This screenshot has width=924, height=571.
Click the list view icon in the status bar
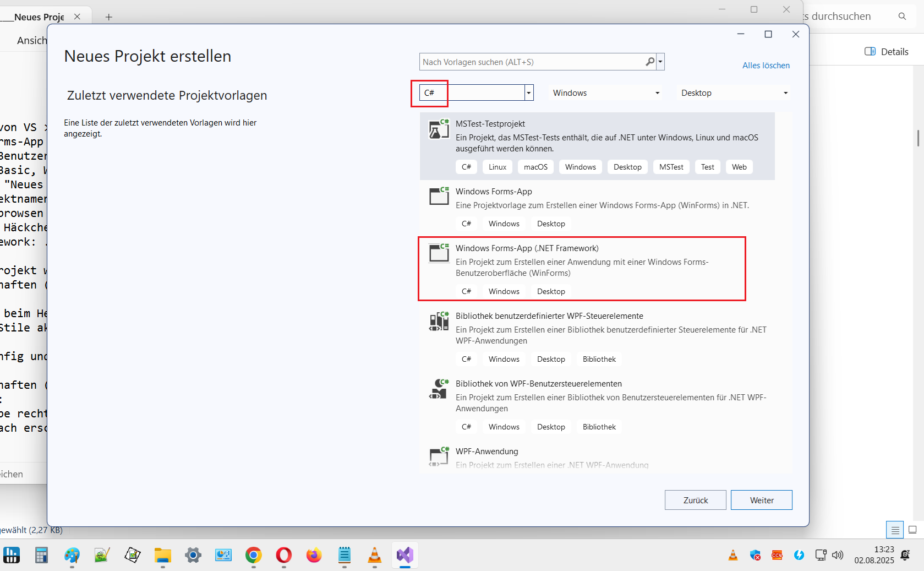(x=894, y=530)
